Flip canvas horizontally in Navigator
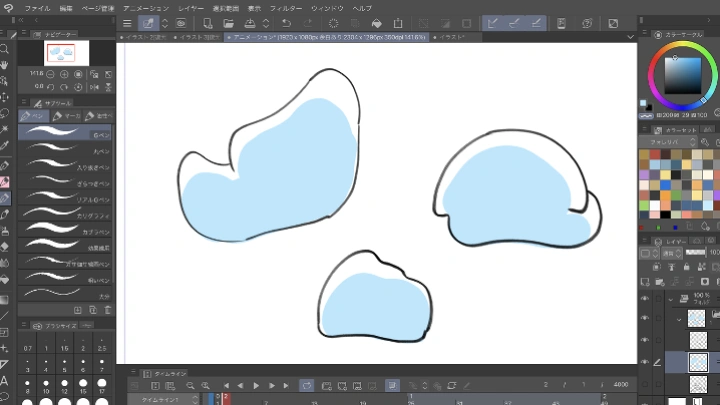This screenshot has width=720, height=405. pos(94,87)
